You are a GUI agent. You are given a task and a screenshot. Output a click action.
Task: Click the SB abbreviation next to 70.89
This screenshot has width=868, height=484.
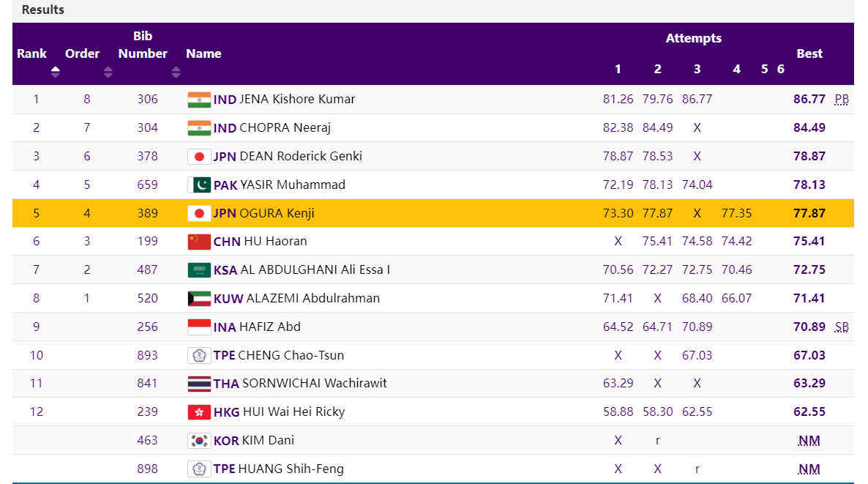click(842, 327)
